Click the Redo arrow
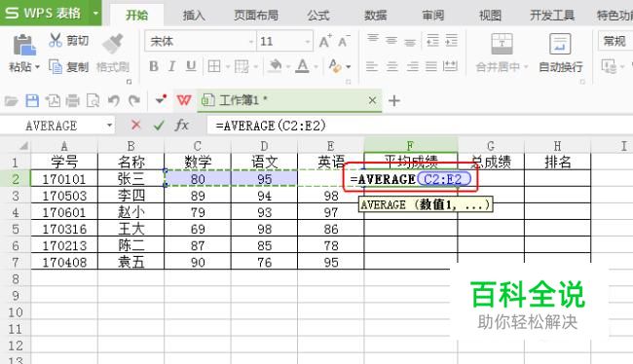This screenshot has height=364, width=633. pos(134,100)
